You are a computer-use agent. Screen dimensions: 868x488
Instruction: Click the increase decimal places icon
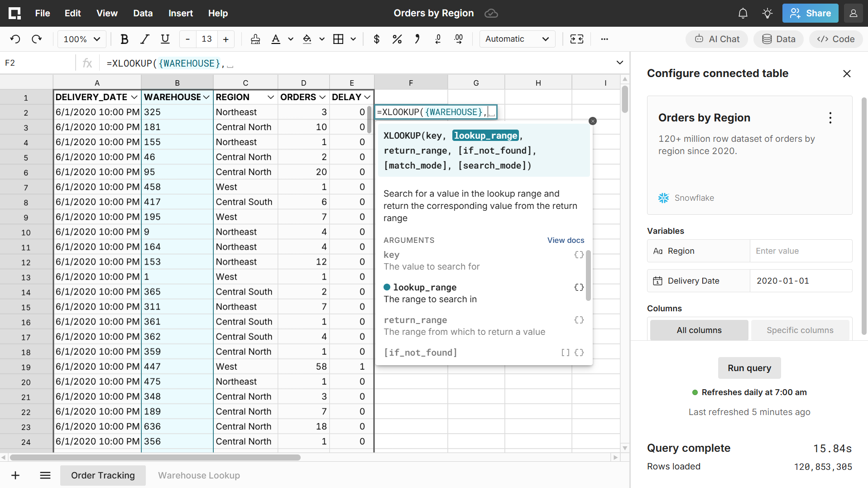[458, 39]
